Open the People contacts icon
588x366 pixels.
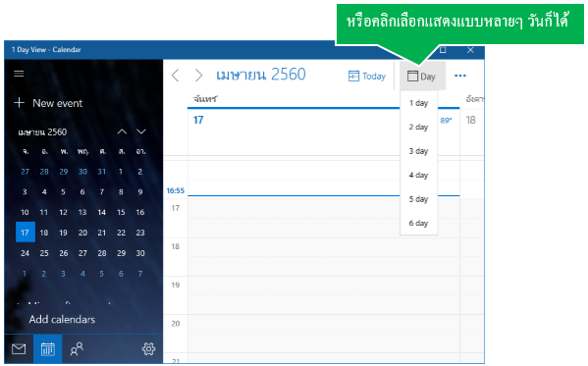(77, 349)
